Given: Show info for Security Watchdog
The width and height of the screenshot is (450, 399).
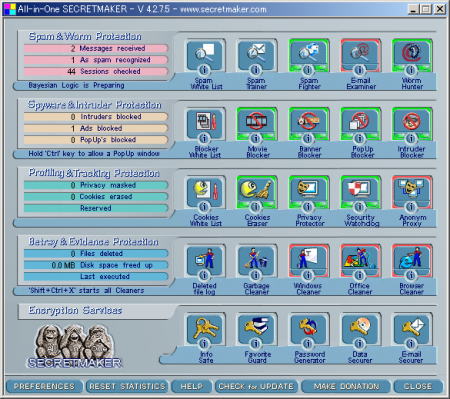Looking at the screenshot, I should pyautogui.click(x=359, y=207).
